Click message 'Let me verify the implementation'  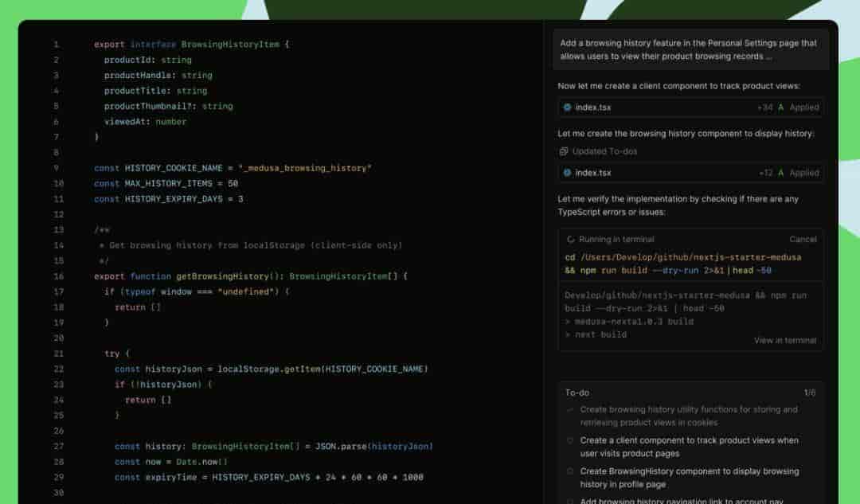678,205
